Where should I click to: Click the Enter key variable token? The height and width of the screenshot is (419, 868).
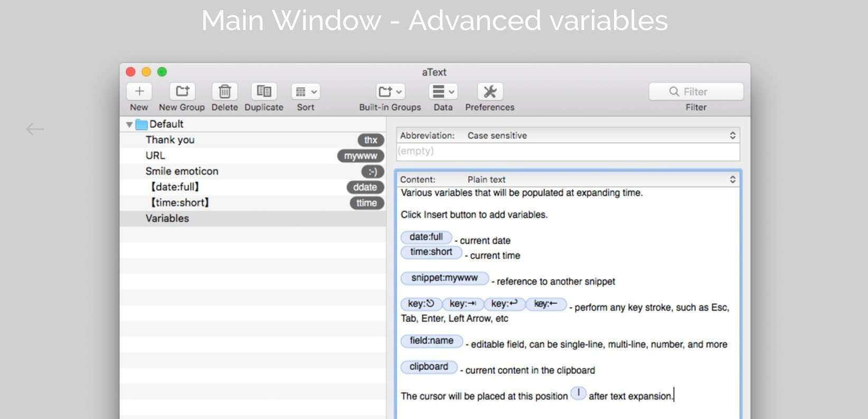(504, 304)
